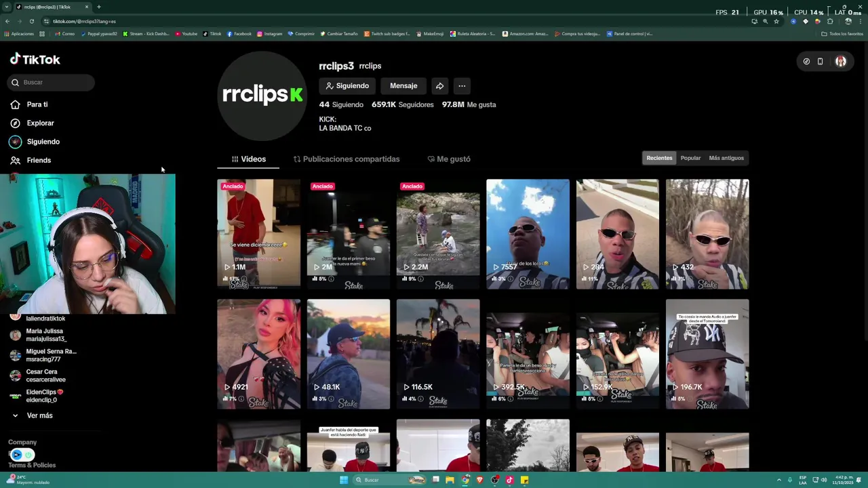Click Terms & Policies footer link
This screenshot has width=868, height=488.
[32, 465]
